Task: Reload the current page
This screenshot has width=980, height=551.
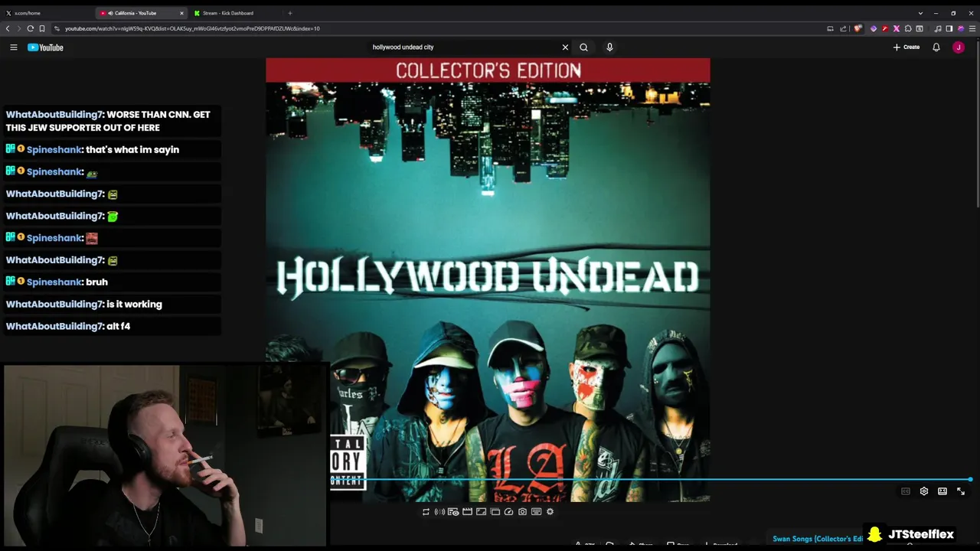Action: click(31, 28)
